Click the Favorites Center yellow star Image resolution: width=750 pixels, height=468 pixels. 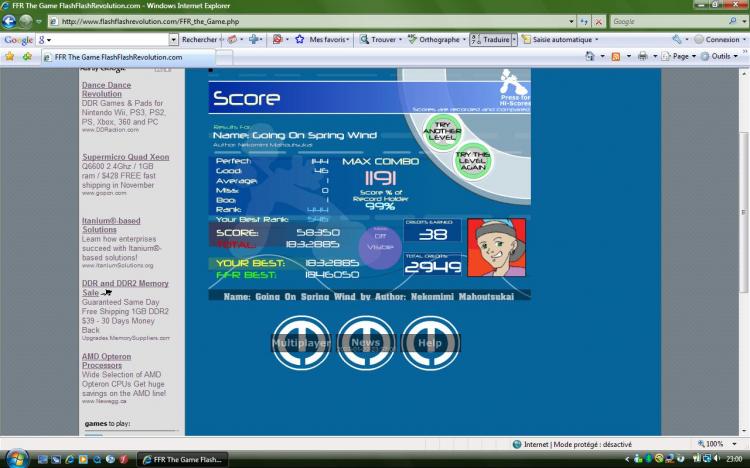[x=10, y=56]
